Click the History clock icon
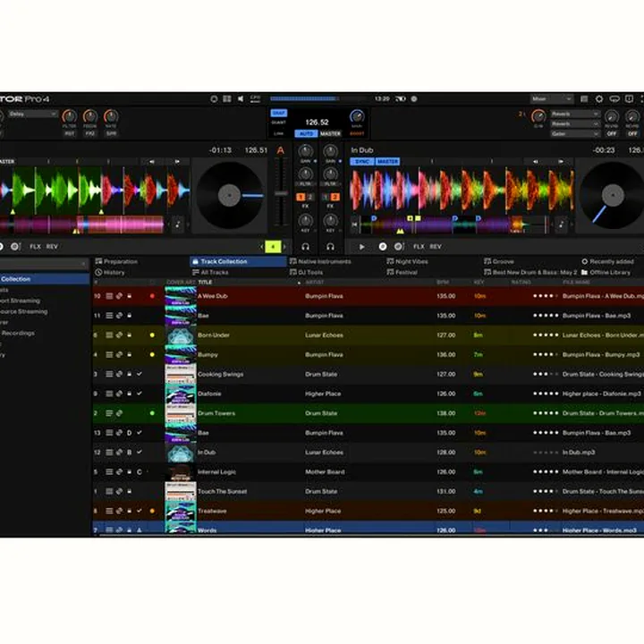The image size is (644, 644). (98, 272)
